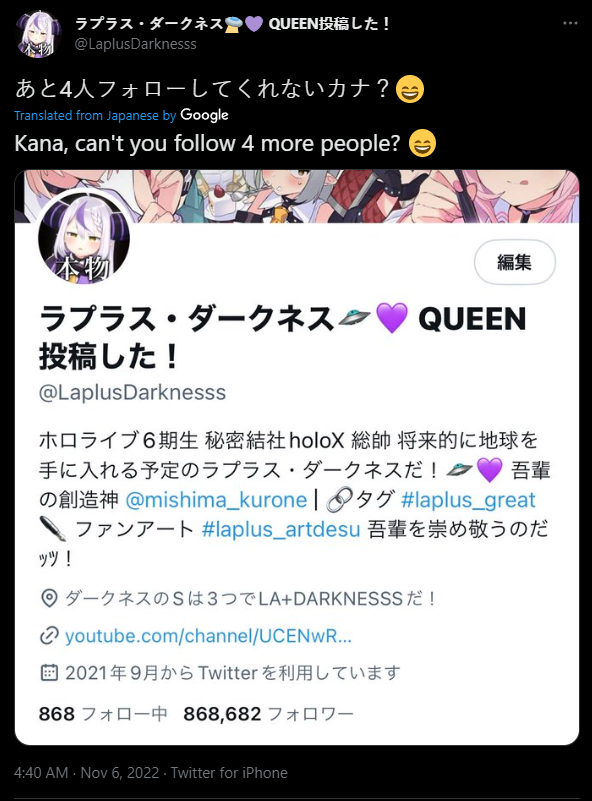Click the grinning emoji in the original tweet
This screenshot has width=592, height=801.
point(410,89)
